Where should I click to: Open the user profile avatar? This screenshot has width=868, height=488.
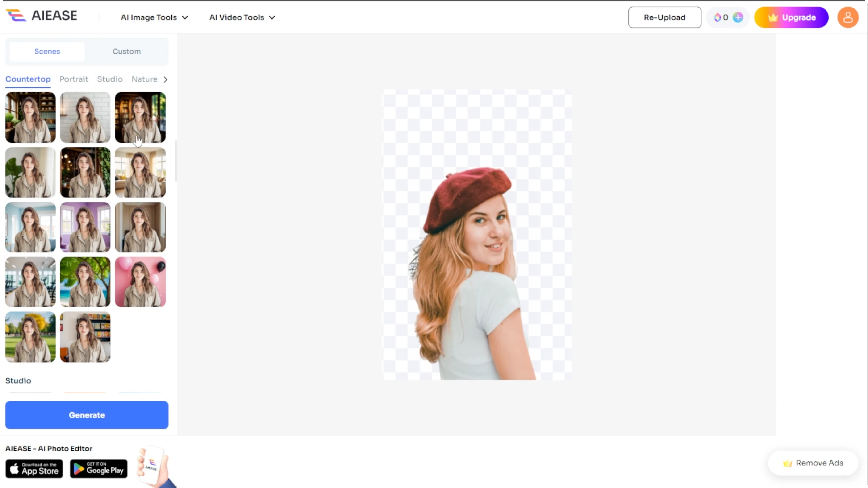pyautogui.click(x=848, y=17)
